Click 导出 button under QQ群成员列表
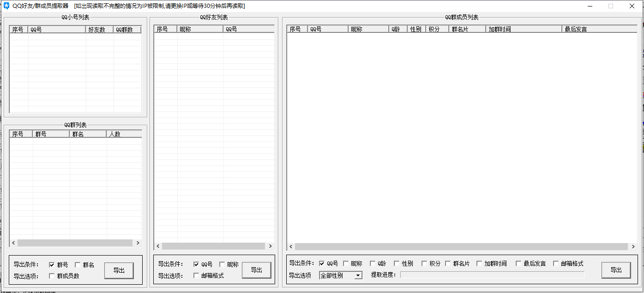This screenshot has width=644, height=293. [616, 270]
